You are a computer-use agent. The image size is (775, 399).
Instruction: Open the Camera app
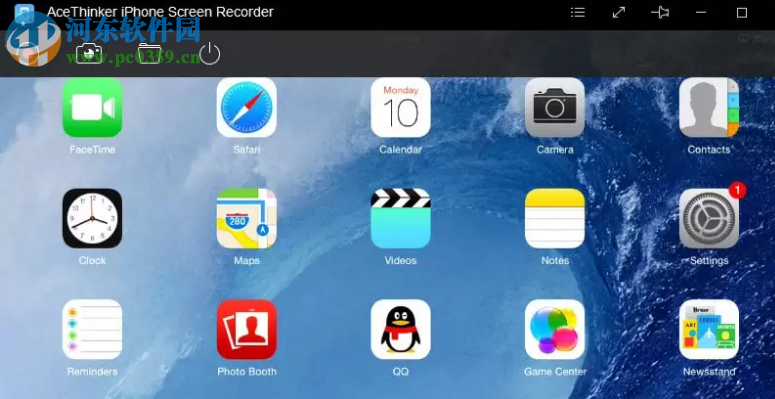(x=555, y=107)
